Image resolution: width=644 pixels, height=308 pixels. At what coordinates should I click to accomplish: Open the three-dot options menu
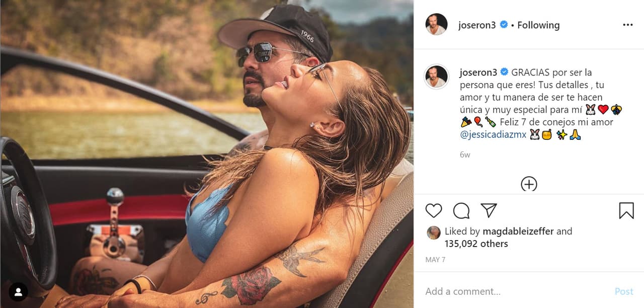627,24
